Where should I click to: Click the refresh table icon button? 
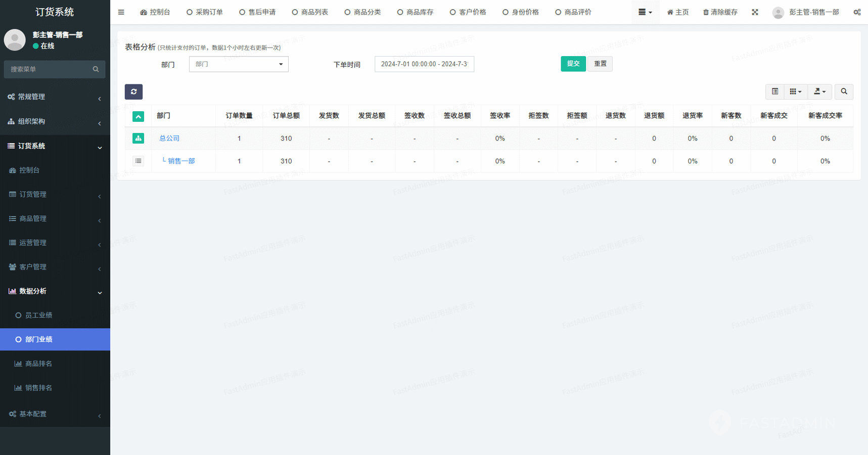(x=133, y=92)
